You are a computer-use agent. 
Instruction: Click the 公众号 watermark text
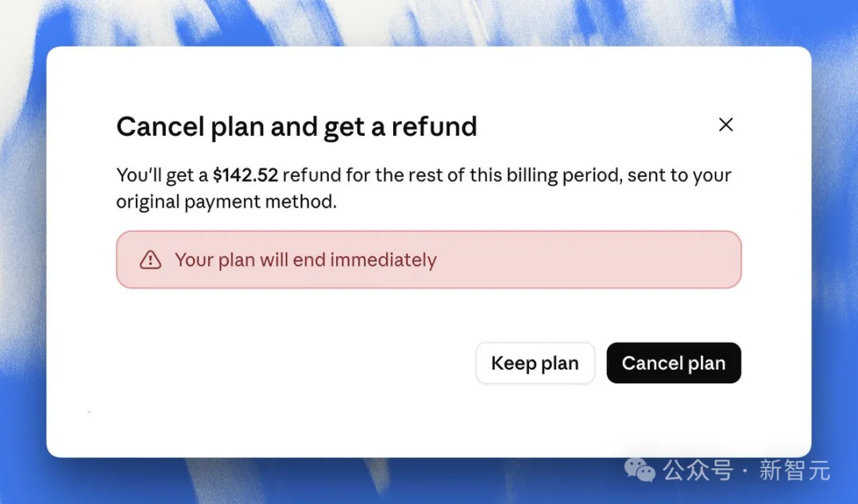coord(698,470)
